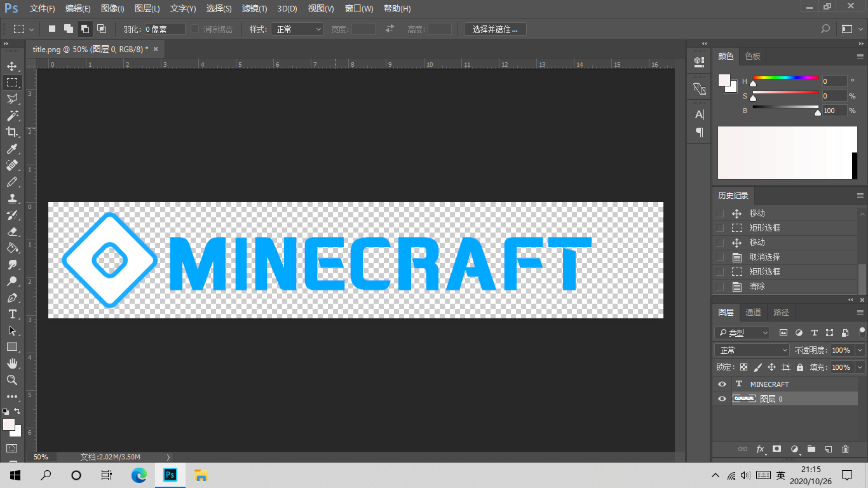The image size is (868, 488).
Task: Open Microsoft Edge from the taskbar
Action: 139,475
